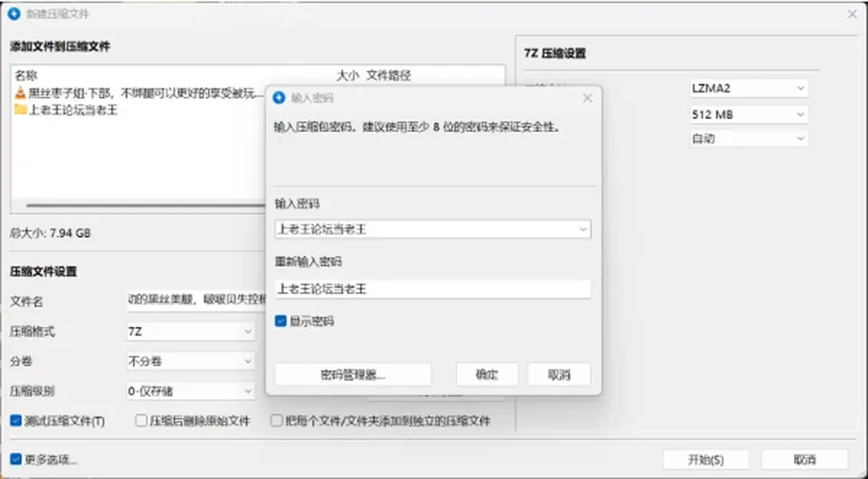
Task: Check 把每个文件/文件夹添加到独立的压缩文件
Action: point(277,421)
